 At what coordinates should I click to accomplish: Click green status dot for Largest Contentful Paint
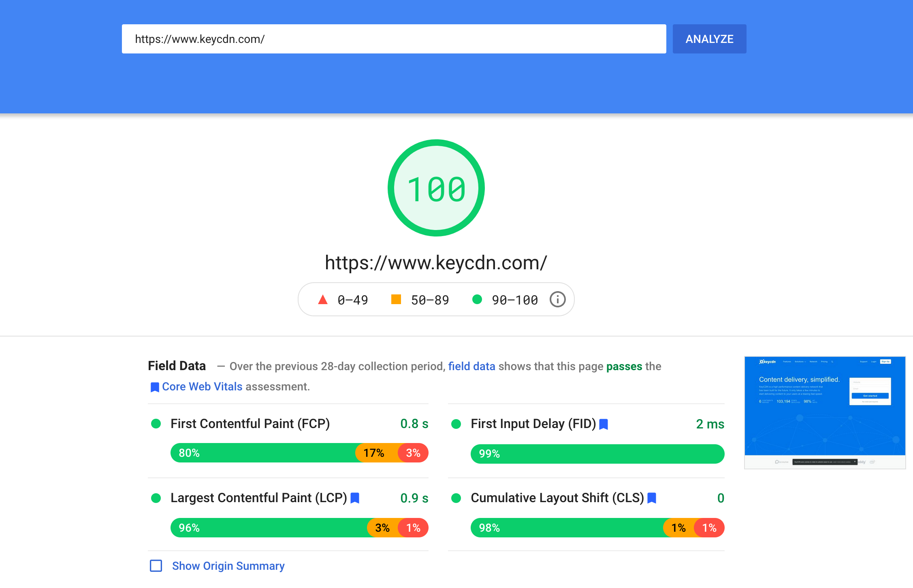click(x=156, y=498)
